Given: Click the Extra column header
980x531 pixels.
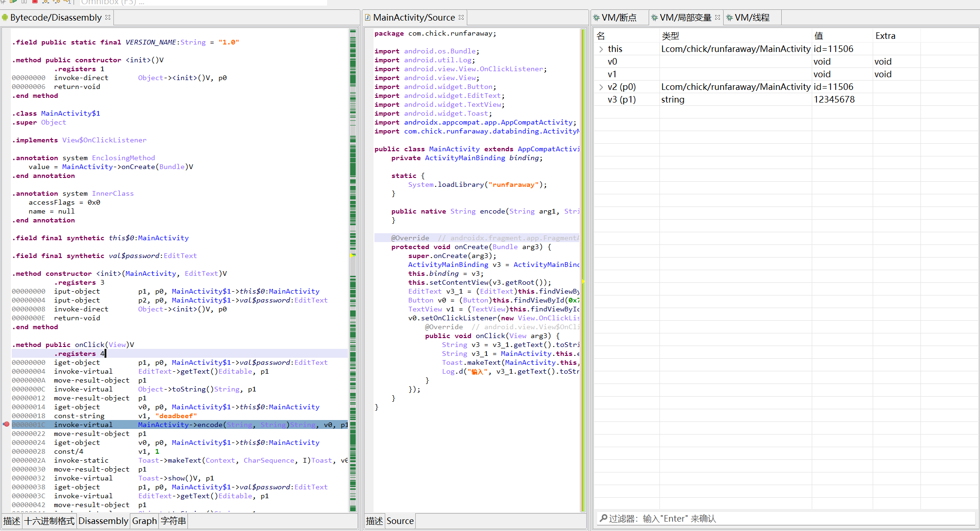Looking at the screenshot, I should pyautogui.click(x=897, y=36).
